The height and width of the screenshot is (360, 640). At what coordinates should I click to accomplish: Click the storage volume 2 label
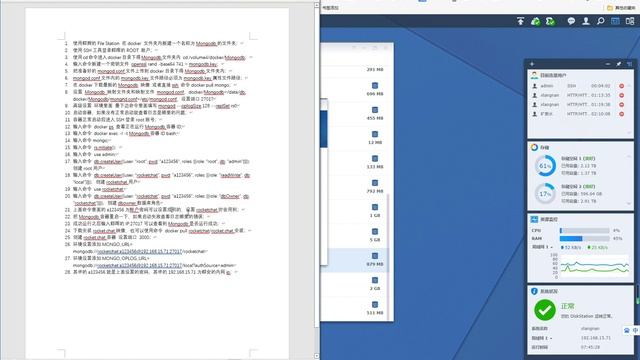point(578,187)
